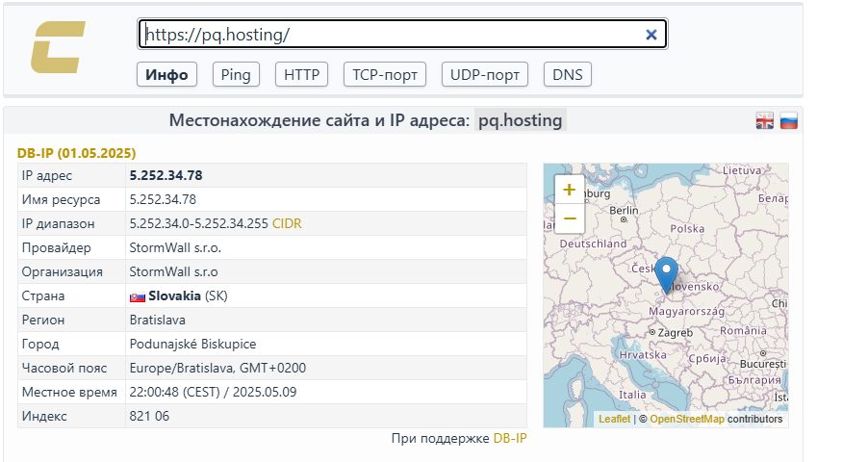The image size is (868, 462).
Task: Click the country name Slovakia
Action: (174, 295)
